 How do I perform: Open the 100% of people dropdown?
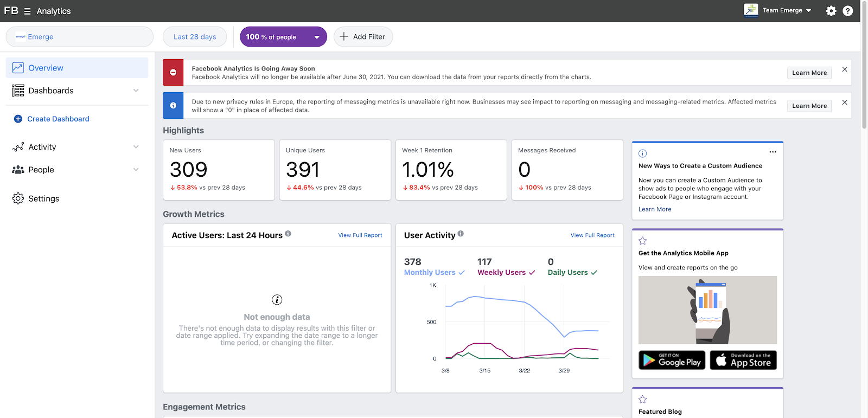coord(283,37)
